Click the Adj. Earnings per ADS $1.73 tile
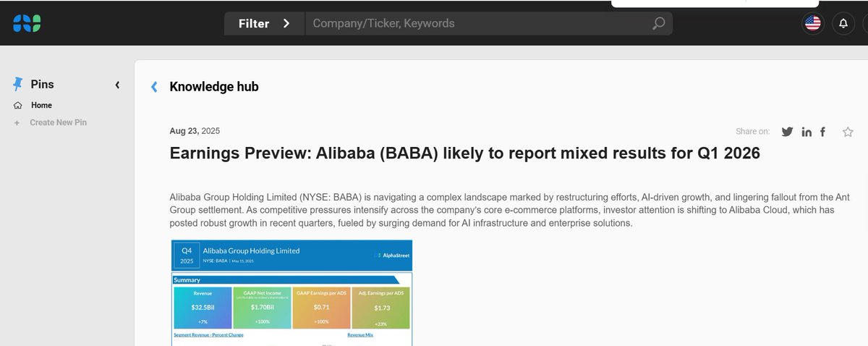 pos(380,308)
